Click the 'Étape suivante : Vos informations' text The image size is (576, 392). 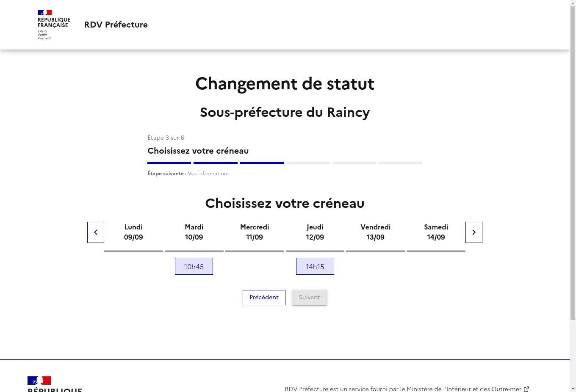pos(188,174)
